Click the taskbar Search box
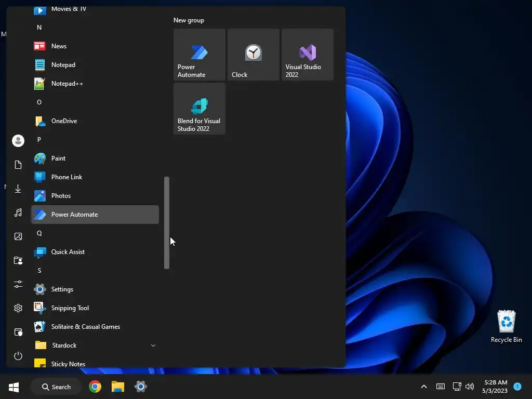532x399 pixels. tap(56, 387)
